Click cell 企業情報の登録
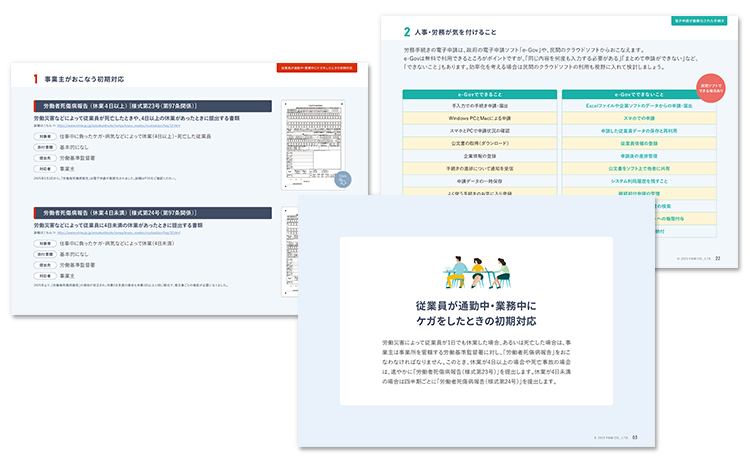 click(x=480, y=156)
